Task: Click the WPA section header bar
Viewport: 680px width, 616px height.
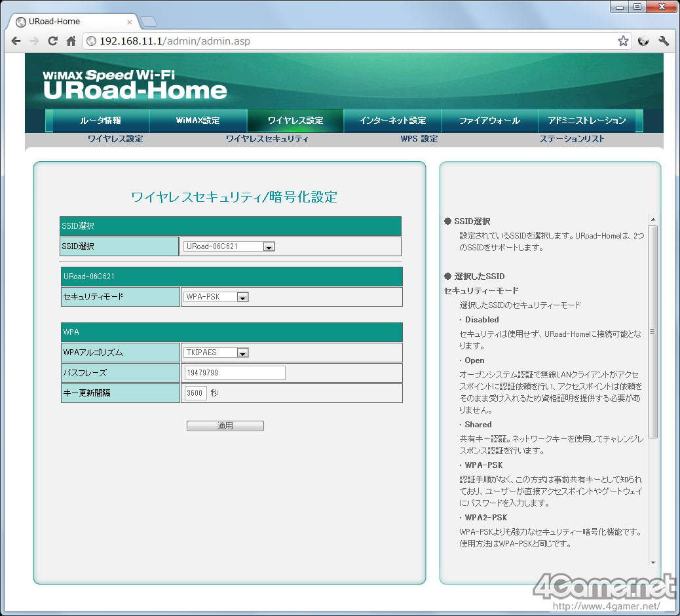Action: point(232,332)
